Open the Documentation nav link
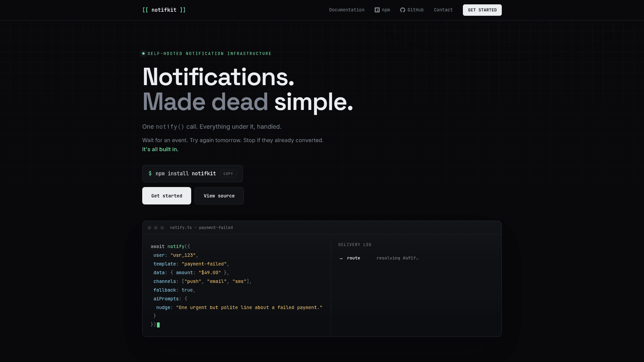644x362 pixels. tap(346, 10)
